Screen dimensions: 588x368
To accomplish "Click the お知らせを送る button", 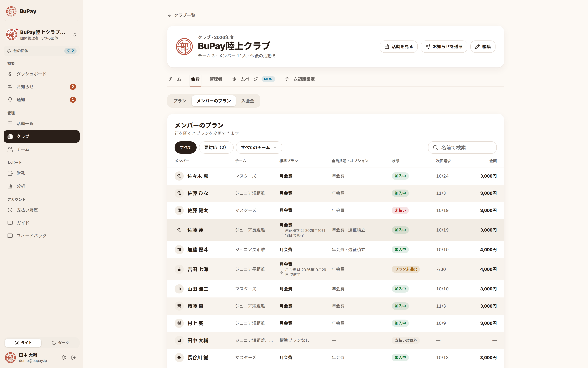I will tap(444, 46).
